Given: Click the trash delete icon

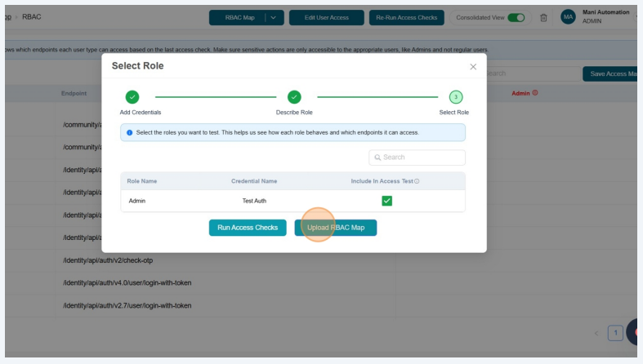Looking at the screenshot, I should [543, 18].
